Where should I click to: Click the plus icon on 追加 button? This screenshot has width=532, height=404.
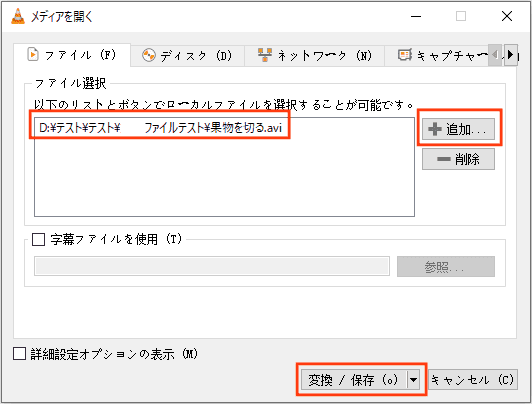click(x=435, y=129)
